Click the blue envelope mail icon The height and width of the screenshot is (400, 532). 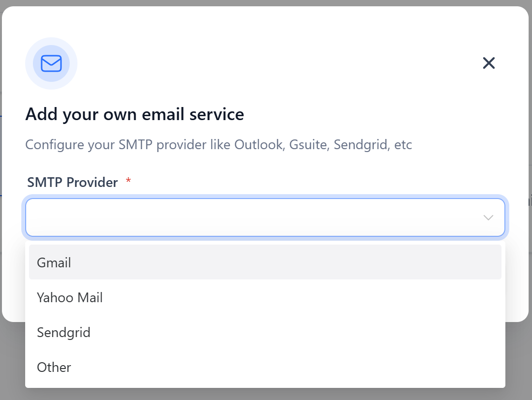51,63
